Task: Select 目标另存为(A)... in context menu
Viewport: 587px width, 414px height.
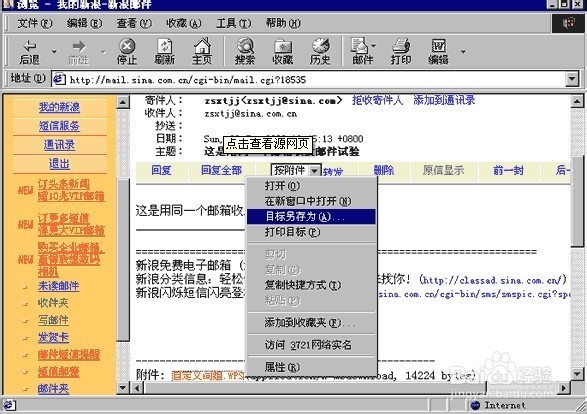Action: 311,216
